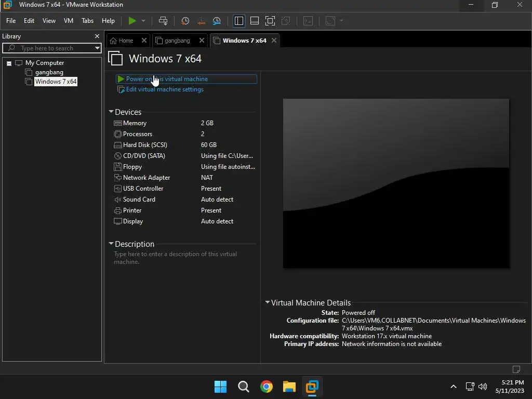Select Windows 7 x64 in library tree
Screen dimensions: 532x399
click(56, 82)
